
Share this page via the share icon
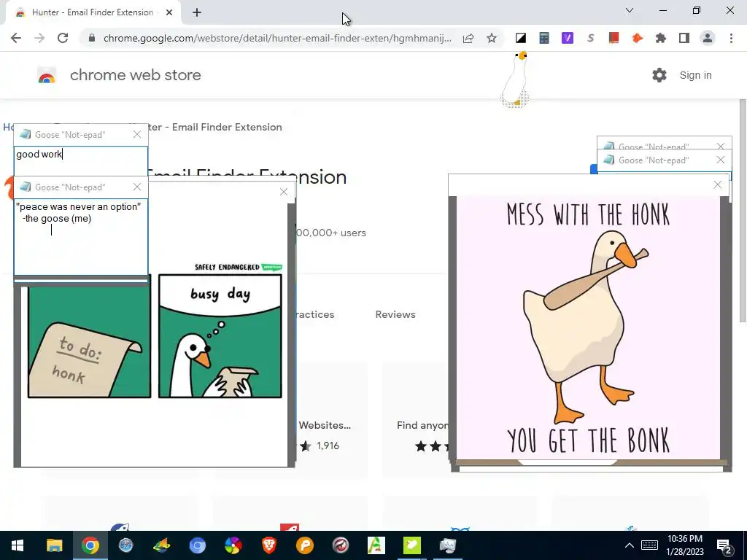(468, 38)
